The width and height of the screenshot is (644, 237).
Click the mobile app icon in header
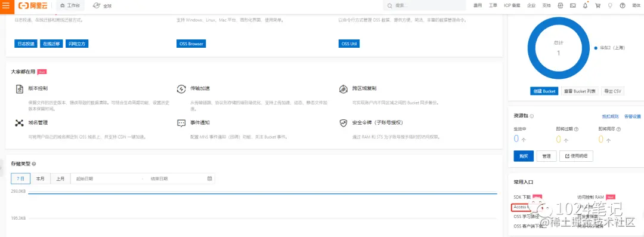[560, 6]
